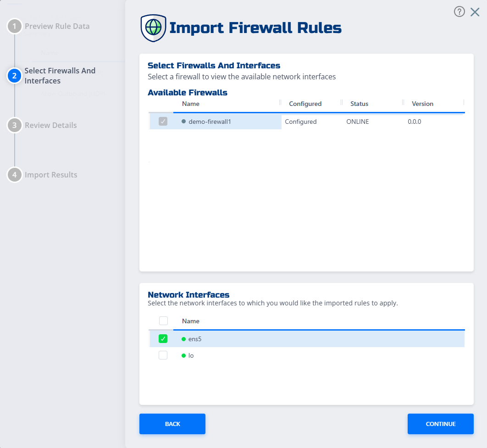
Task: Select the Preview Rule Data step
Action: pyautogui.click(x=57, y=26)
